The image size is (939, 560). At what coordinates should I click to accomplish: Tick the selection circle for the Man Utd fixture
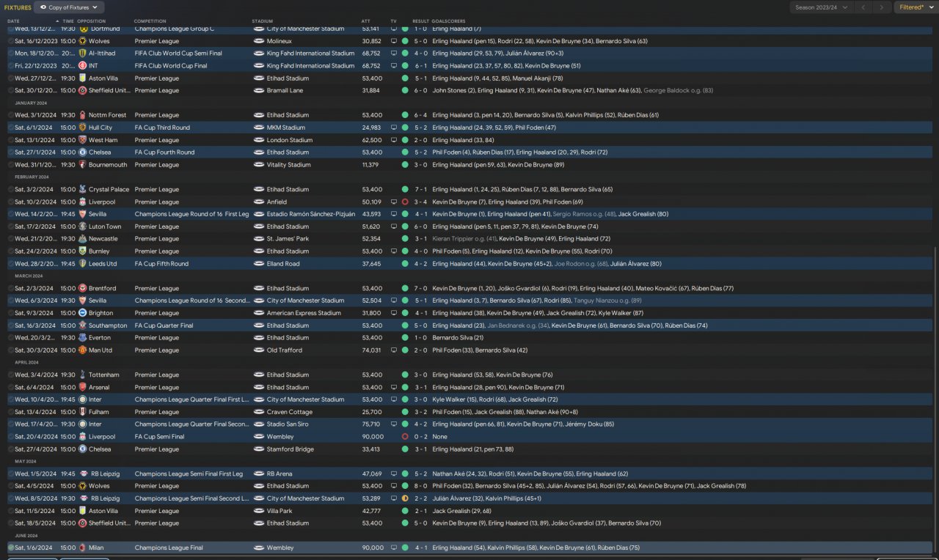tap(10, 350)
